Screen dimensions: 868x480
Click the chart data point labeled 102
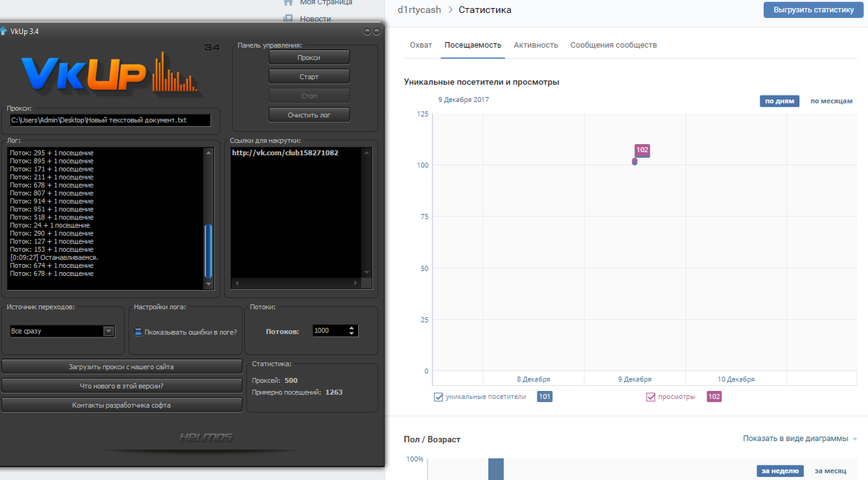(x=634, y=161)
